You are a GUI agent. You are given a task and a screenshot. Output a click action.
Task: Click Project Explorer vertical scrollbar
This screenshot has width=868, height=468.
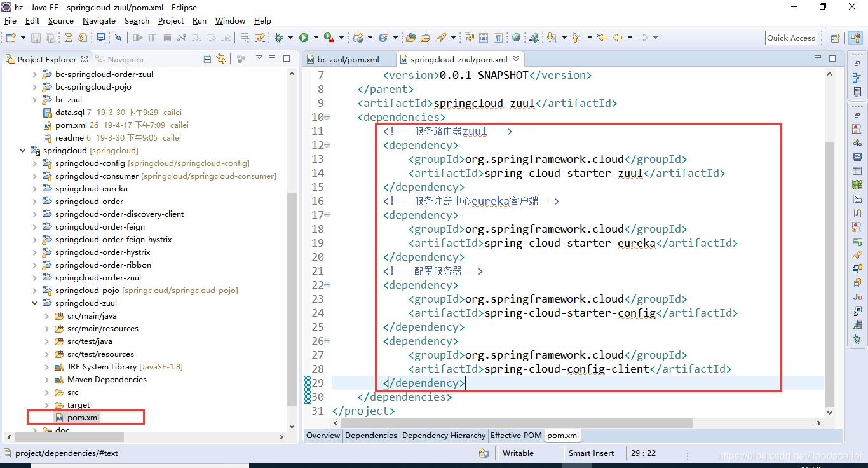click(292, 299)
